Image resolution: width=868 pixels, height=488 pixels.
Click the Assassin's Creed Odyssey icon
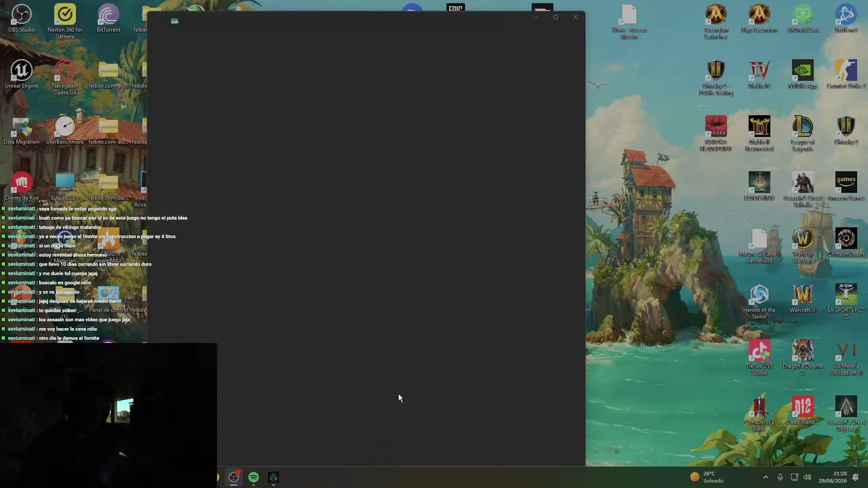point(846,414)
